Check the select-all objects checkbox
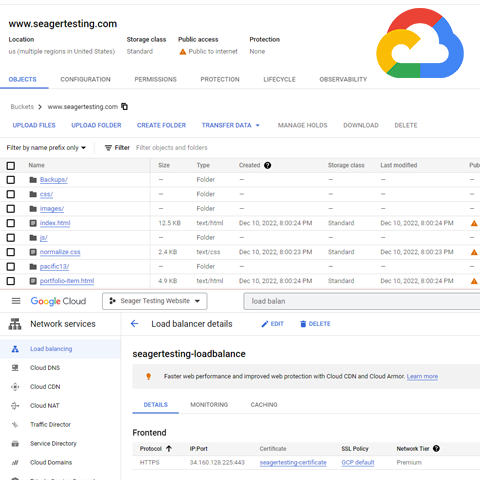This screenshot has height=480, width=480. 11,166
